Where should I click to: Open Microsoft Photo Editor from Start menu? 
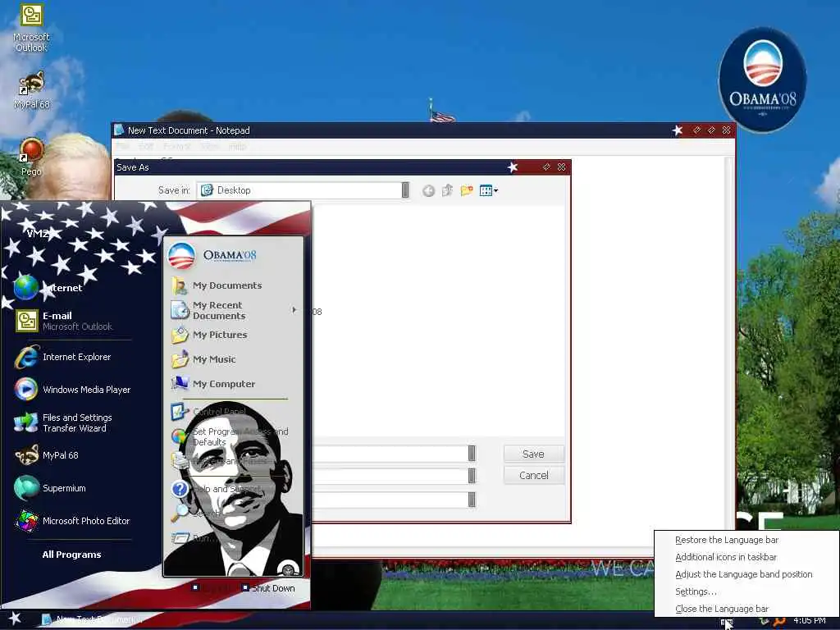click(x=73, y=521)
